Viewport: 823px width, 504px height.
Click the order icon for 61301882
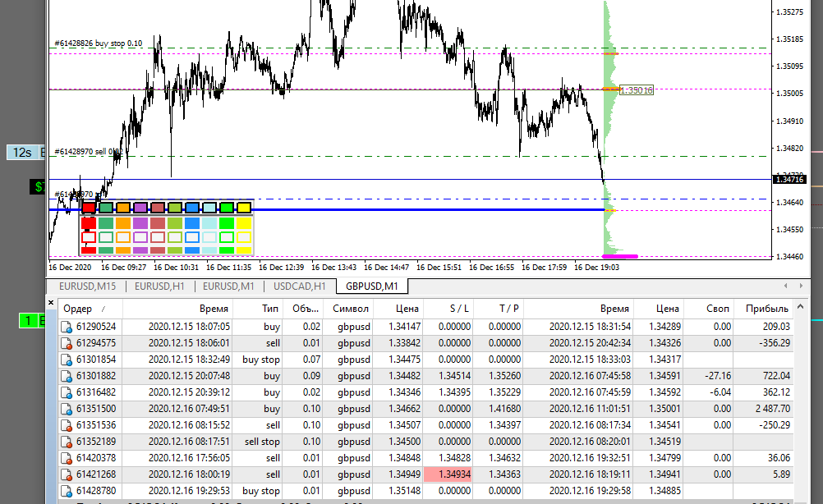click(x=67, y=376)
